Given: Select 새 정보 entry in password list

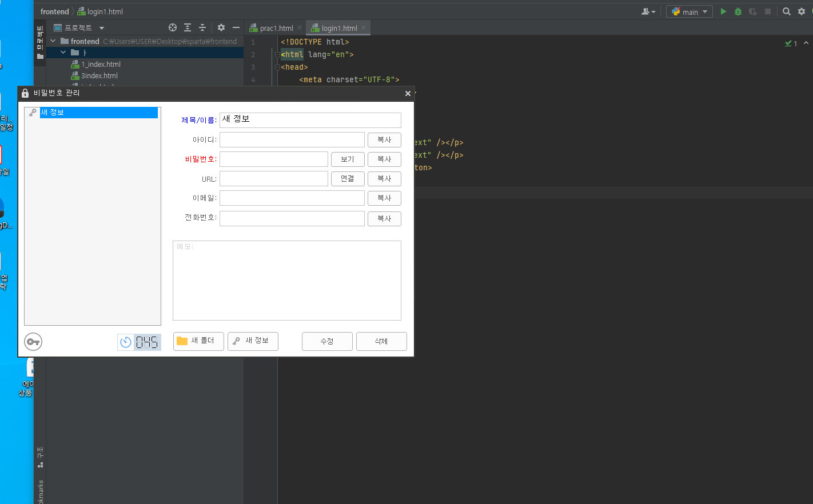Looking at the screenshot, I should point(98,113).
